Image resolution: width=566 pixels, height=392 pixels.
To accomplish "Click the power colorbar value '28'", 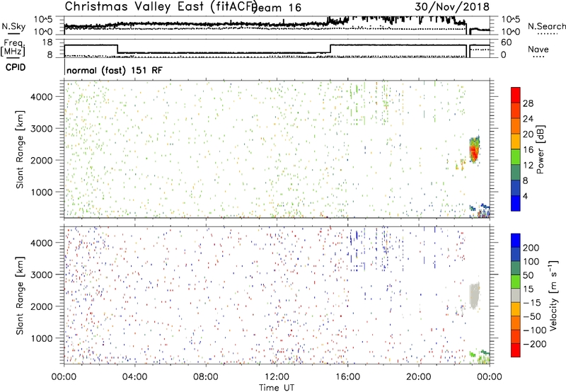I will tap(528, 103).
